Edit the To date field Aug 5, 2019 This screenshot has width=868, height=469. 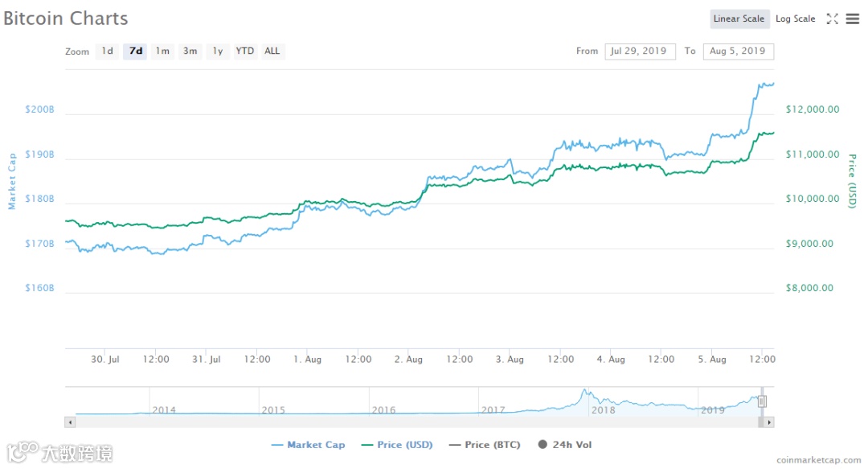tap(738, 51)
